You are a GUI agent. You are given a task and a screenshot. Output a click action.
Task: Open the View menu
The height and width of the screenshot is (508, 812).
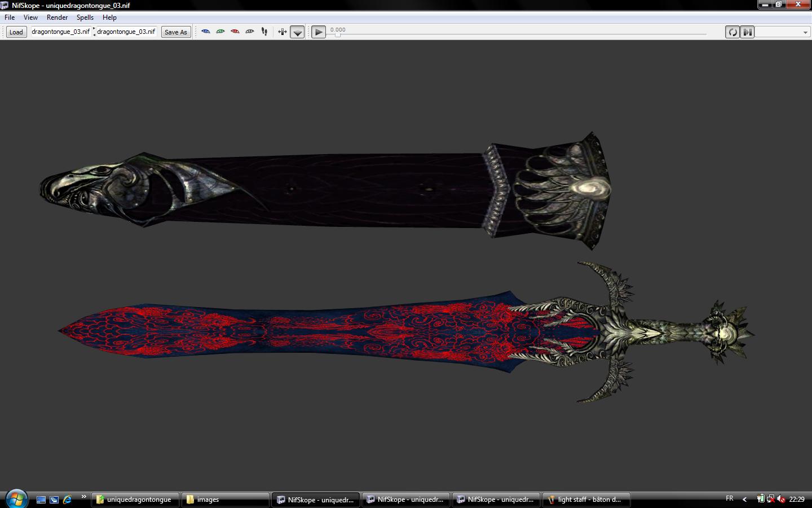click(30, 17)
